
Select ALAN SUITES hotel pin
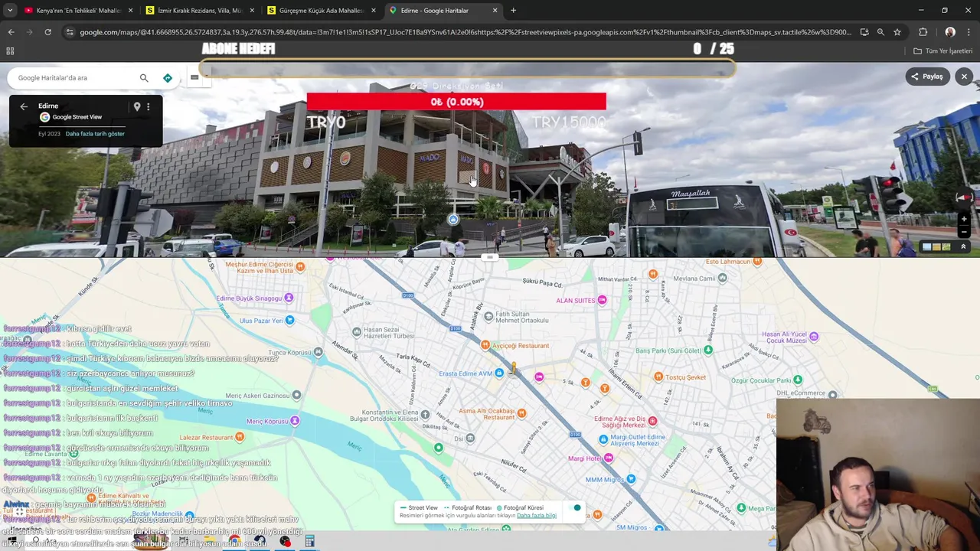click(602, 300)
